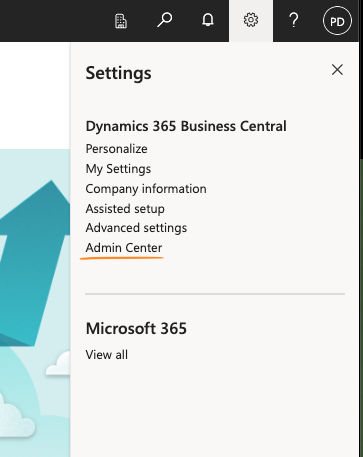Open the help question mark icon
The height and width of the screenshot is (457, 363).
(x=294, y=20)
